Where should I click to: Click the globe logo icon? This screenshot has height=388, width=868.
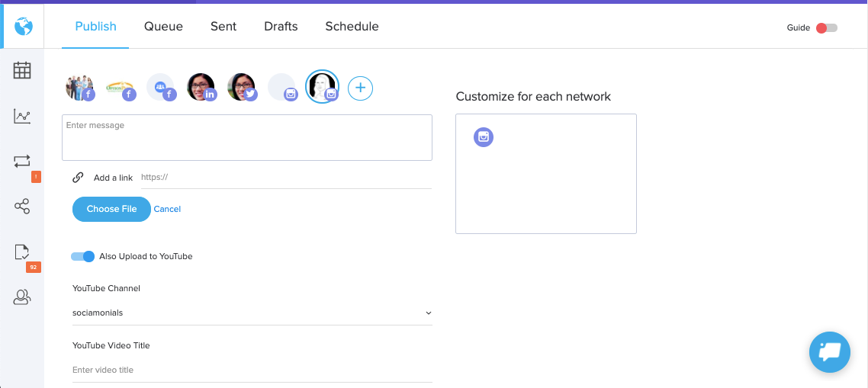(23, 26)
